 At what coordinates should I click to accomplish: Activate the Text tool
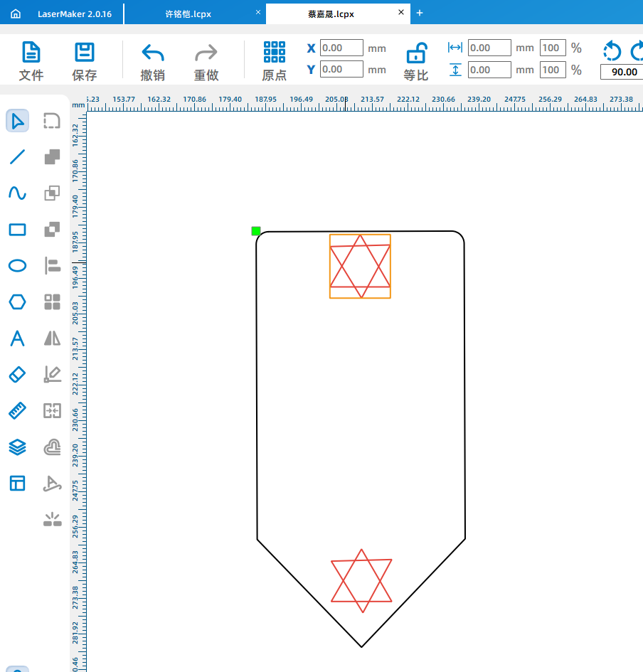[x=17, y=338]
